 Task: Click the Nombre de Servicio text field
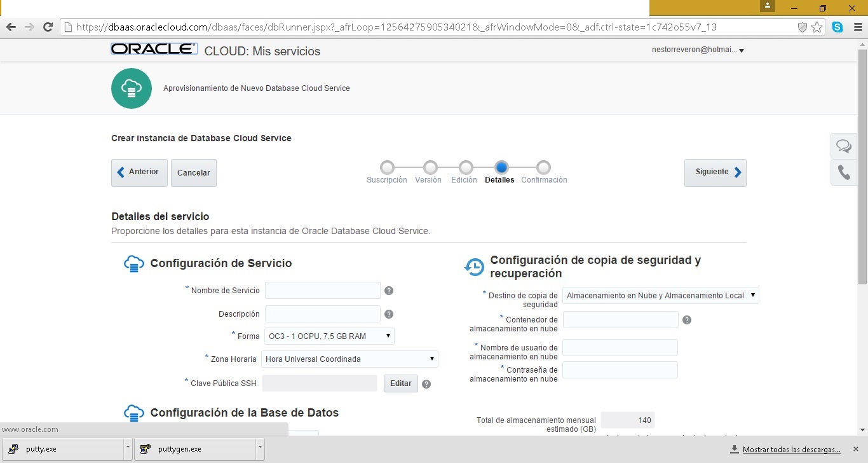pyautogui.click(x=322, y=291)
